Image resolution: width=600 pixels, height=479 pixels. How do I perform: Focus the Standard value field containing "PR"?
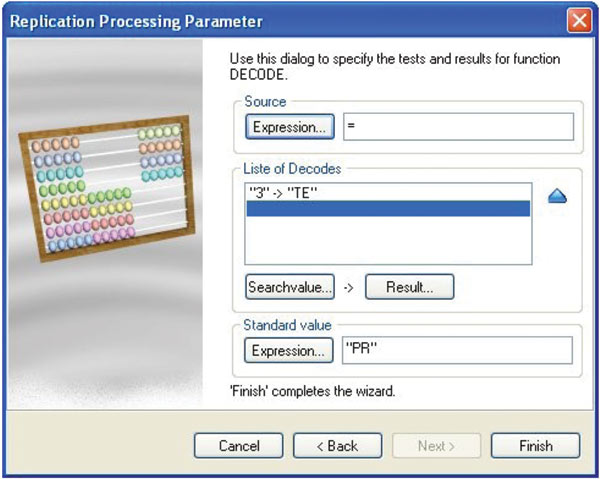pyautogui.click(x=457, y=350)
